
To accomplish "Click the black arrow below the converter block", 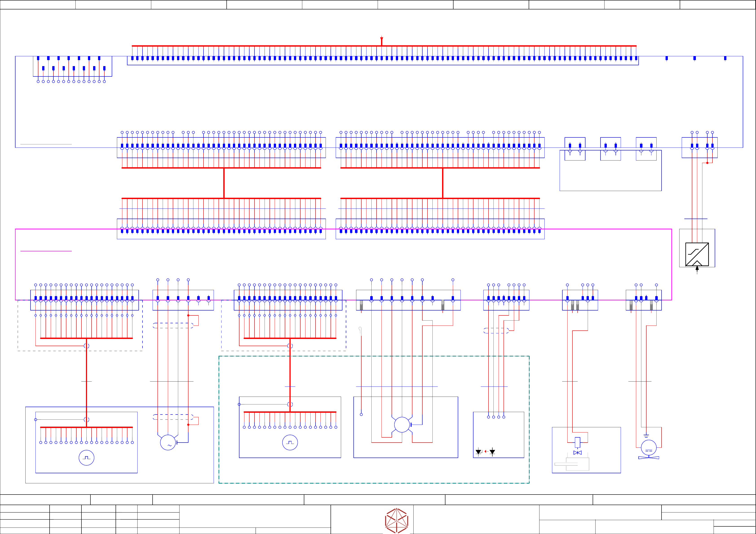I will (697, 269).
